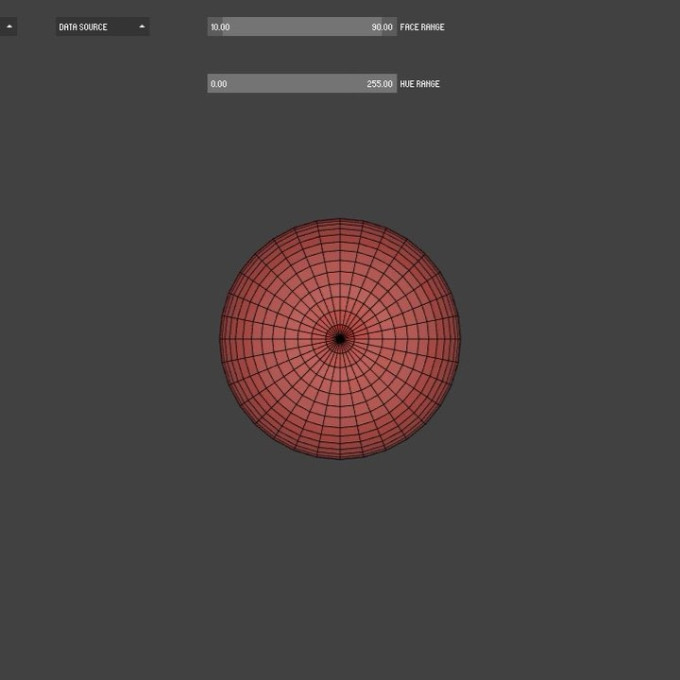The height and width of the screenshot is (680, 680).
Task: Click the HUE RANGE label
Action: click(x=420, y=84)
